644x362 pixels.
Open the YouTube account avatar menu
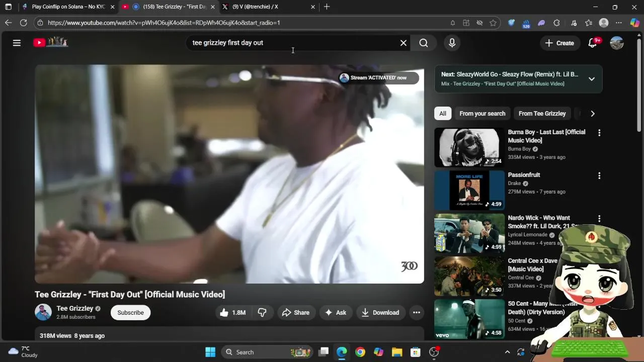pyautogui.click(x=617, y=43)
